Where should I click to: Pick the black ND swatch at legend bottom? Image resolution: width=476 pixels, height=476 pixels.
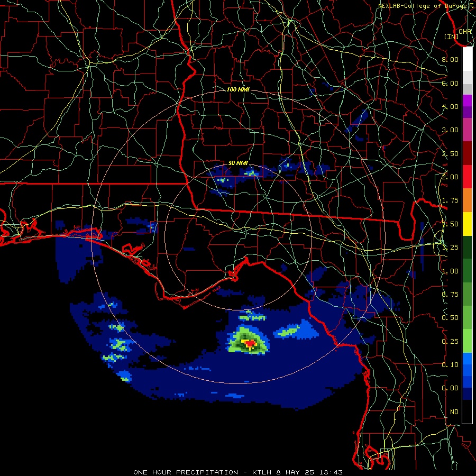tap(467, 411)
